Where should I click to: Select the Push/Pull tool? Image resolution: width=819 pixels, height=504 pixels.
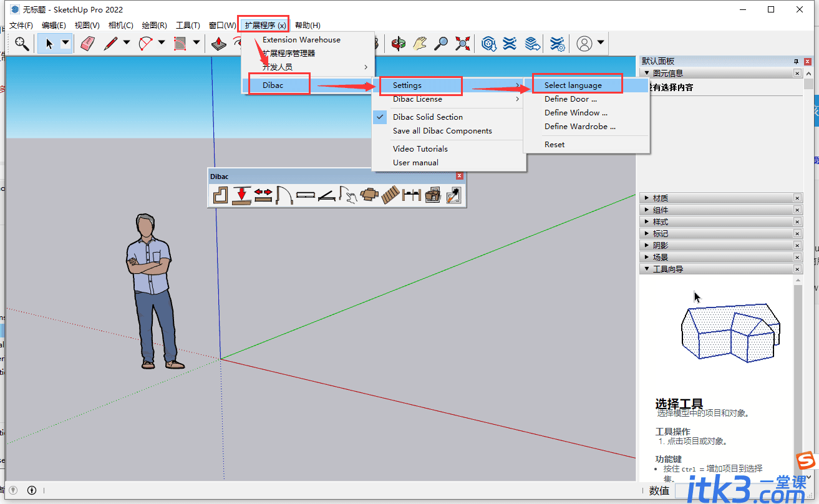pyautogui.click(x=218, y=43)
